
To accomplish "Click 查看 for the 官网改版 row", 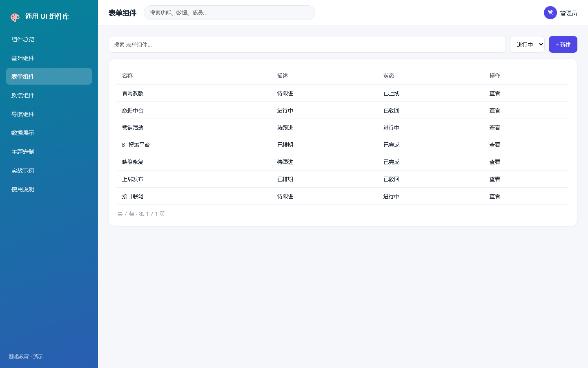I will click(x=495, y=93).
